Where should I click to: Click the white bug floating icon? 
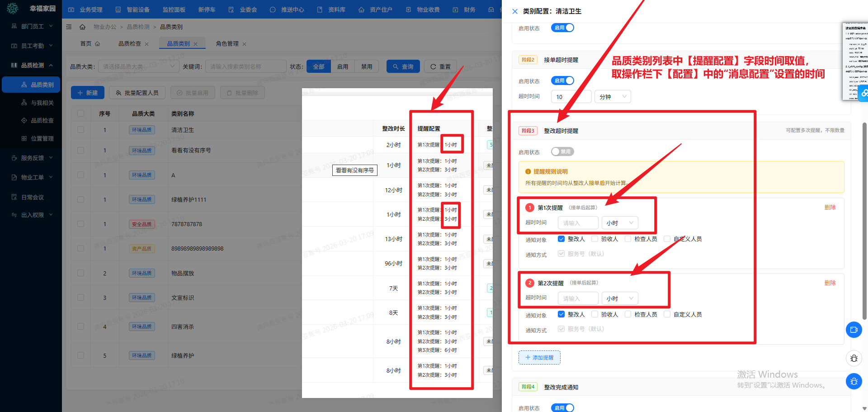tap(854, 358)
